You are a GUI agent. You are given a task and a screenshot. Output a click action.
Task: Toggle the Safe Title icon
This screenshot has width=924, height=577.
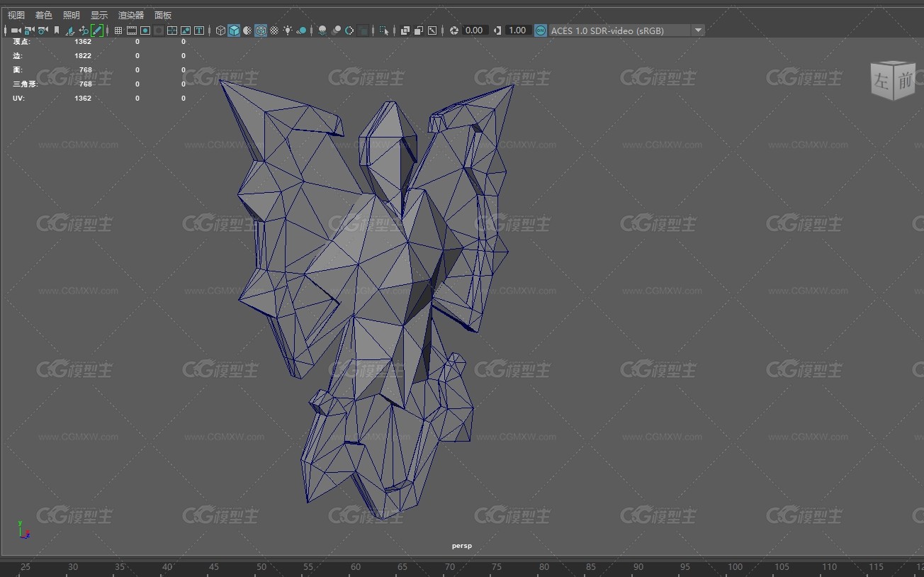pos(199,30)
